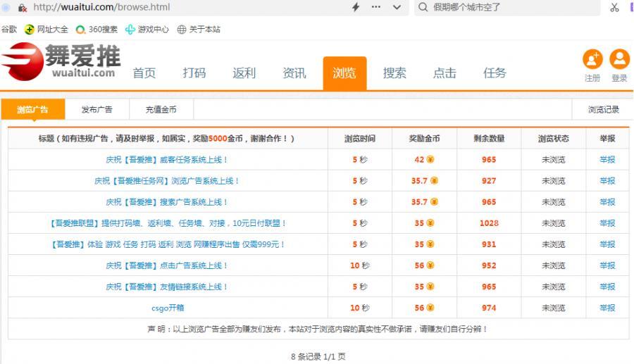This screenshot has height=364, width=634.
Task: Click 未浏览 status in csgo开箱 row
Action: coord(553,308)
